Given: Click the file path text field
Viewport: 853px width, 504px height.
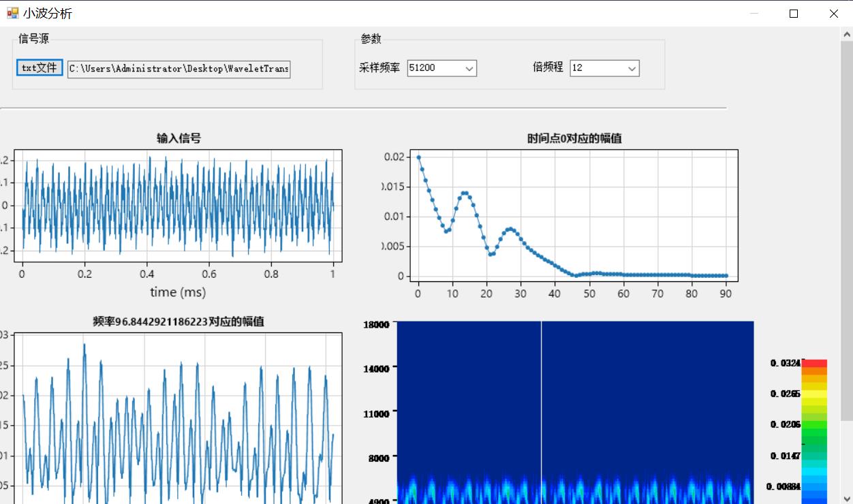Looking at the screenshot, I should (x=179, y=69).
